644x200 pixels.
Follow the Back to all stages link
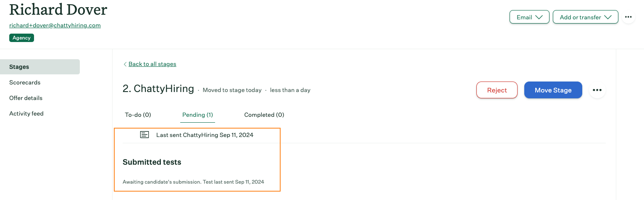[152, 64]
